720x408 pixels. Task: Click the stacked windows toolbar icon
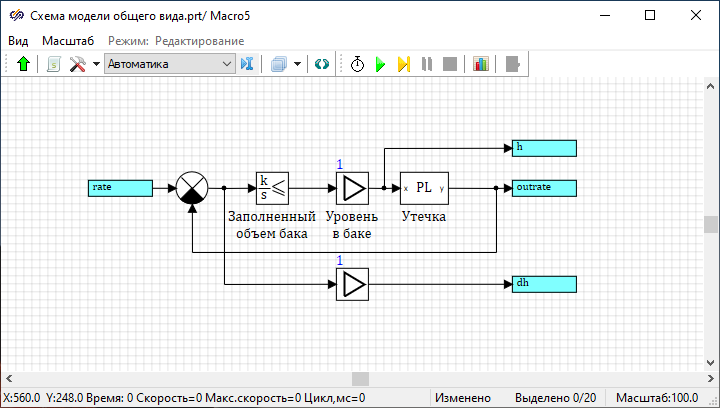point(279,64)
